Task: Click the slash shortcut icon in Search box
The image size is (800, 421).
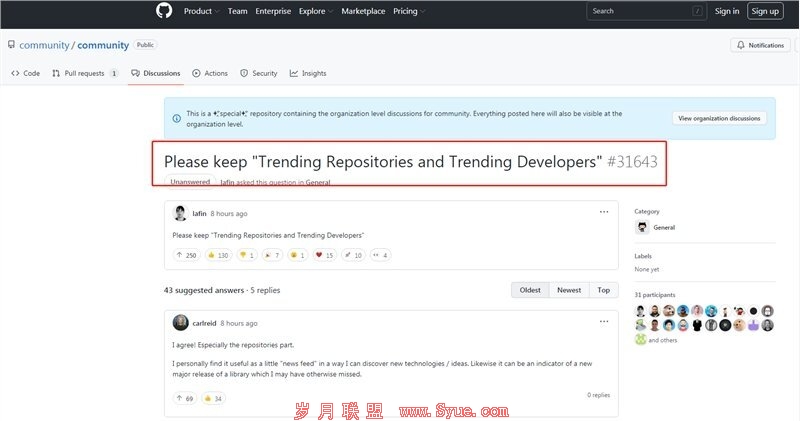Action: point(697,11)
